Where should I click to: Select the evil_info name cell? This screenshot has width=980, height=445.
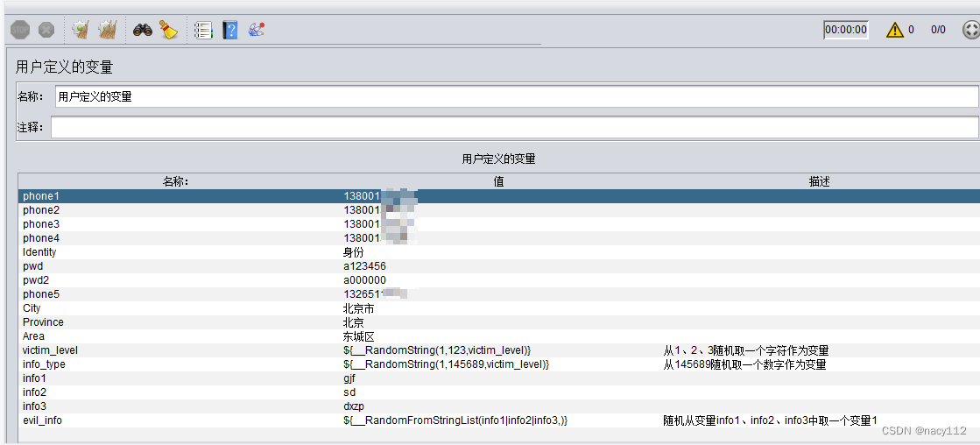tap(178, 420)
